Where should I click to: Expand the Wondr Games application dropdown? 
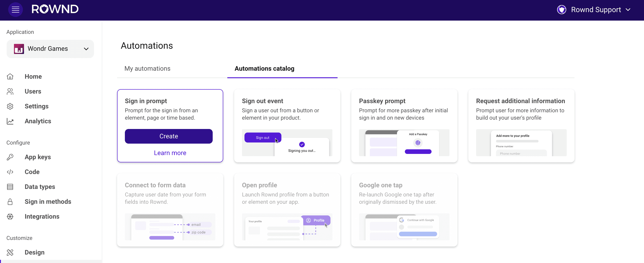[86, 49]
